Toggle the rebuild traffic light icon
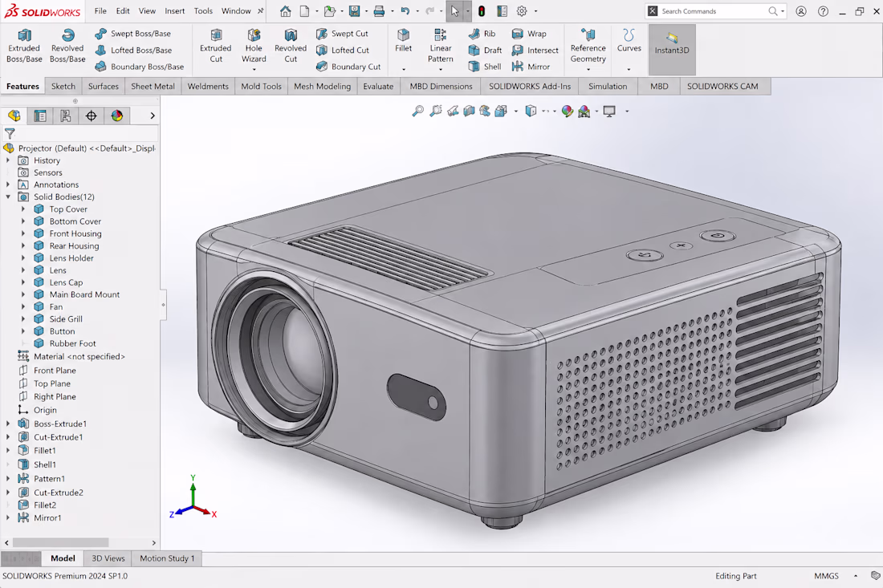 point(482,11)
